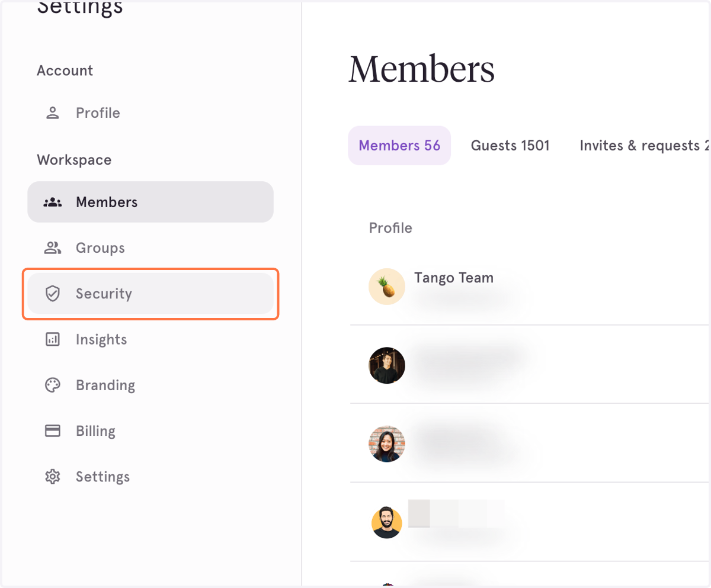711x588 pixels.
Task: Click the avatar of man in black shirt
Action: pos(387,365)
